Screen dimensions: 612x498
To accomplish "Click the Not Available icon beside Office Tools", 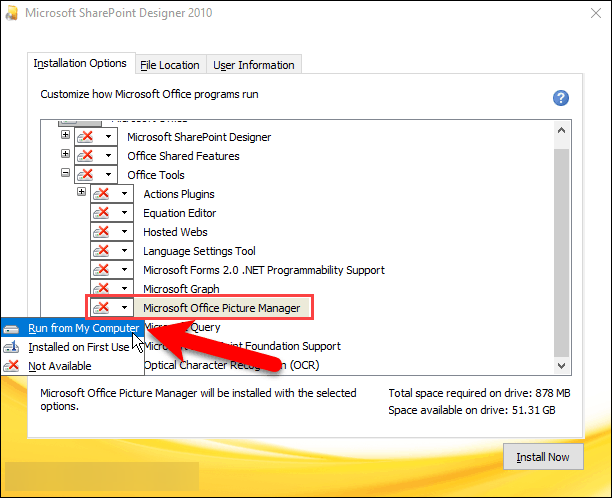I will [85, 175].
